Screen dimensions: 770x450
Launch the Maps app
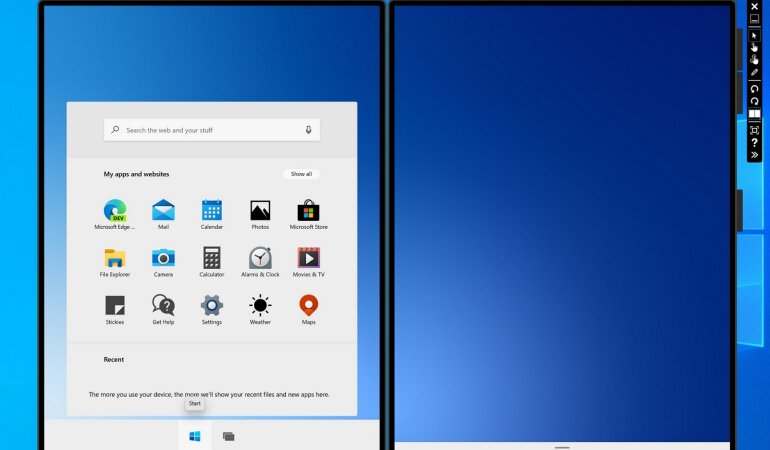[x=308, y=309]
